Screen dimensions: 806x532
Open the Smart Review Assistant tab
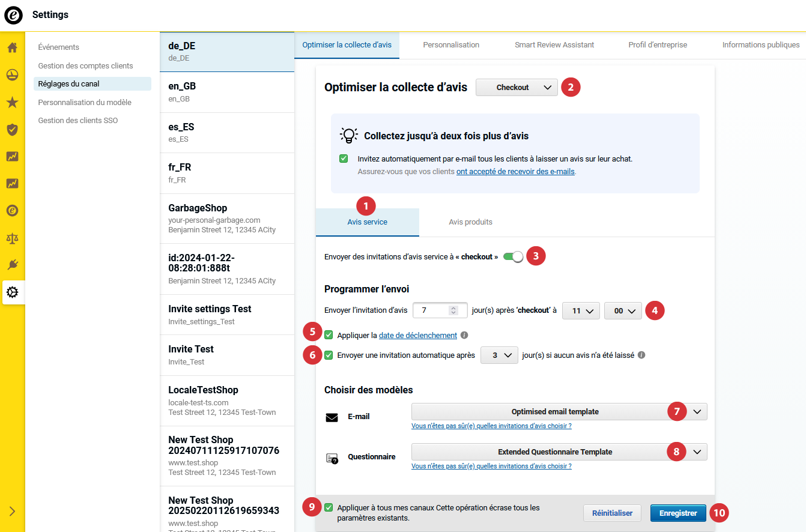(x=554, y=45)
